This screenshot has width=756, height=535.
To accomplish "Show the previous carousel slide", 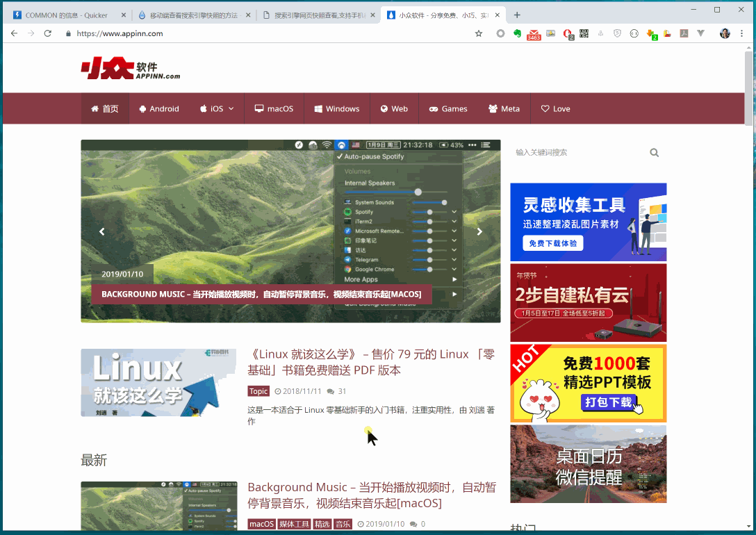I will (x=102, y=231).
